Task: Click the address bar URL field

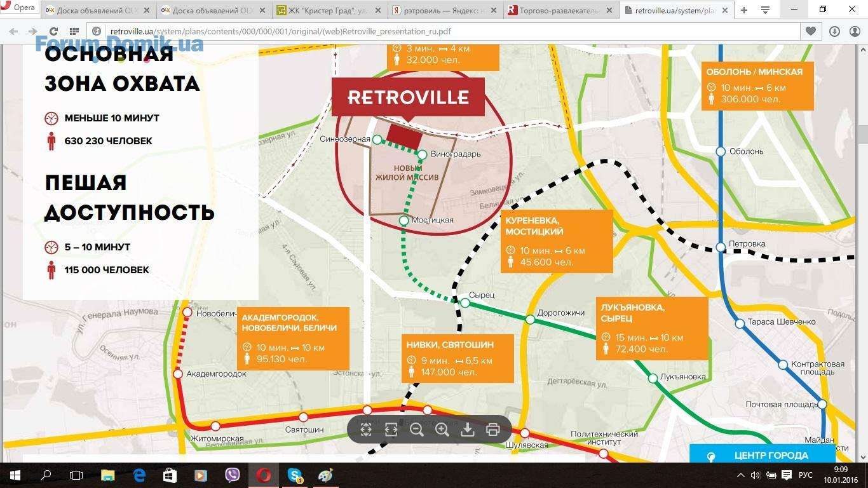Action: [445, 31]
